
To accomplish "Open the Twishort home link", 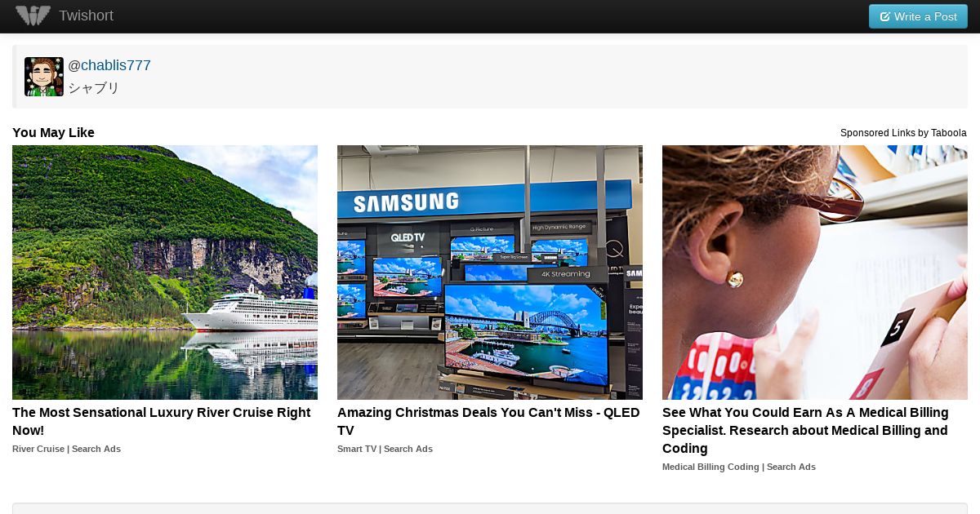I will coord(86,16).
